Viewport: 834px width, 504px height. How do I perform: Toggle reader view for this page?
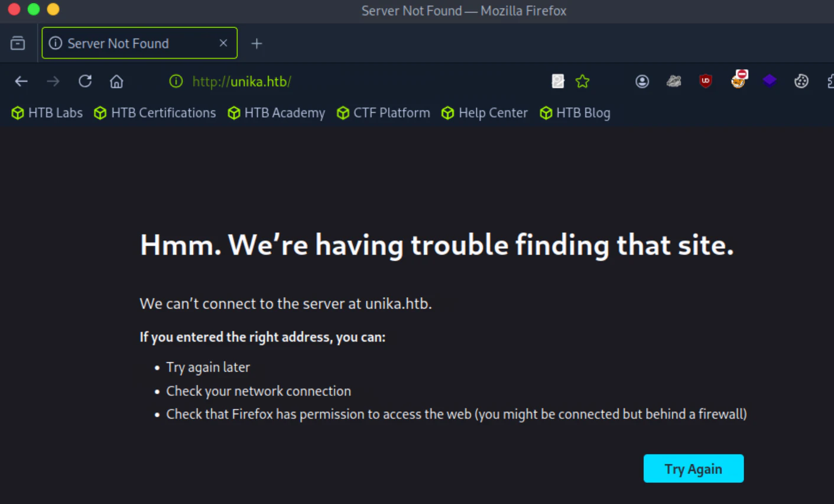(558, 82)
